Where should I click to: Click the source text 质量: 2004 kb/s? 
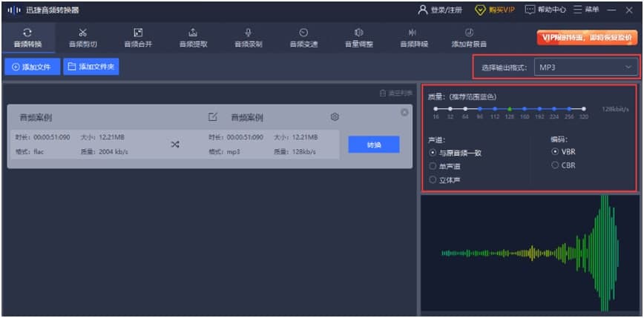coord(105,152)
